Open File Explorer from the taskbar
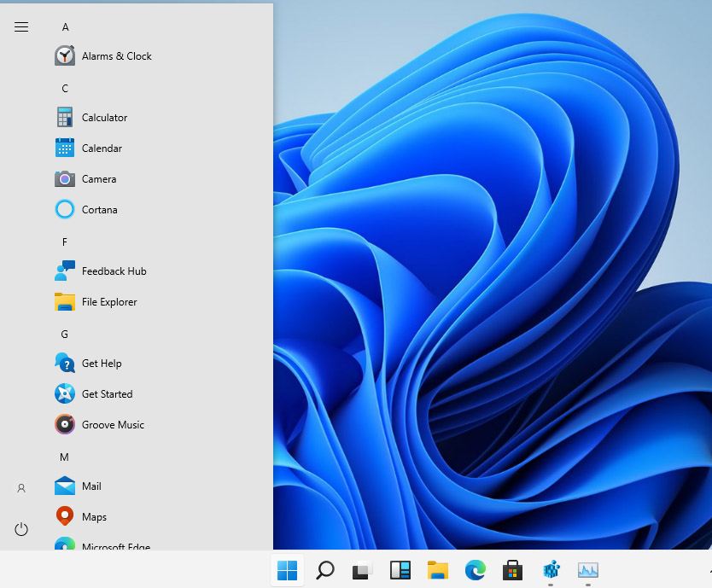The width and height of the screenshot is (712, 588). [x=438, y=570]
